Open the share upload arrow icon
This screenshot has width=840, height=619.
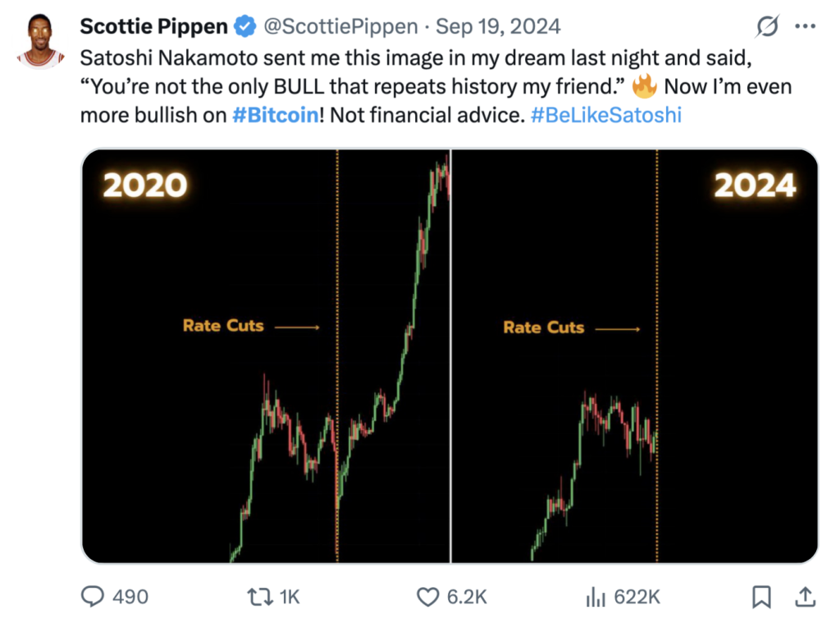click(x=805, y=596)
